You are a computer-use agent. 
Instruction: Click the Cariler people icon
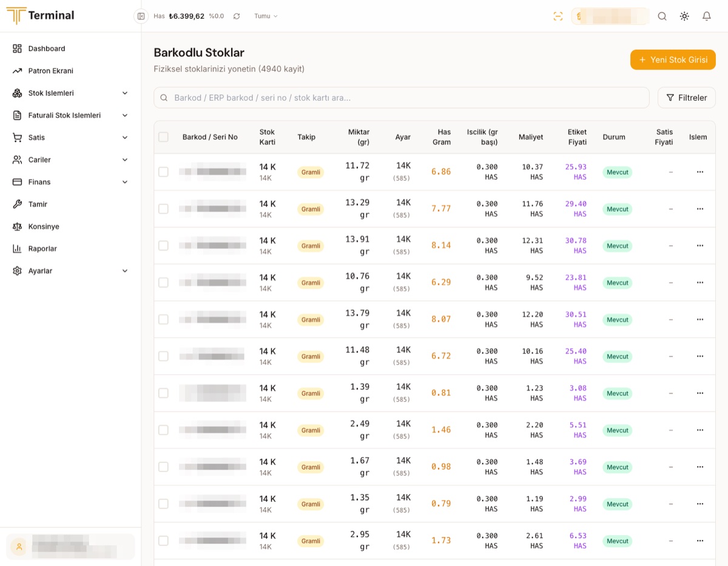click(17, 160)
